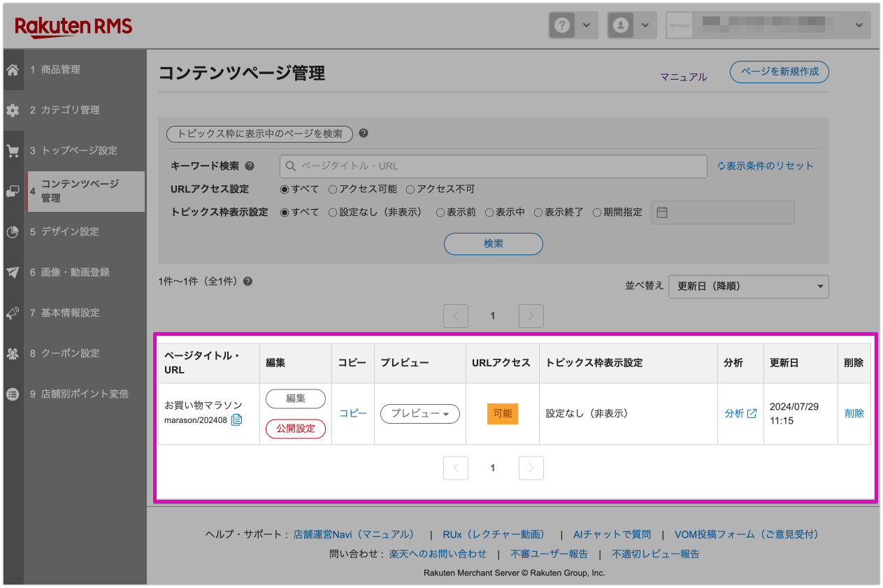
Task: Click 表示条件のリセット link
Action: 766,166
